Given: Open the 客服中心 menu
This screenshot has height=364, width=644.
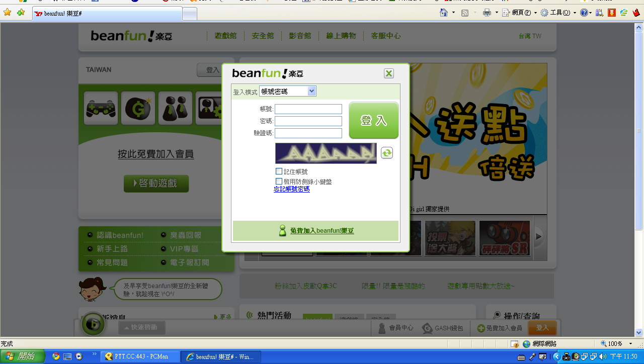Looking at the screenshot, I should point(385,36).
